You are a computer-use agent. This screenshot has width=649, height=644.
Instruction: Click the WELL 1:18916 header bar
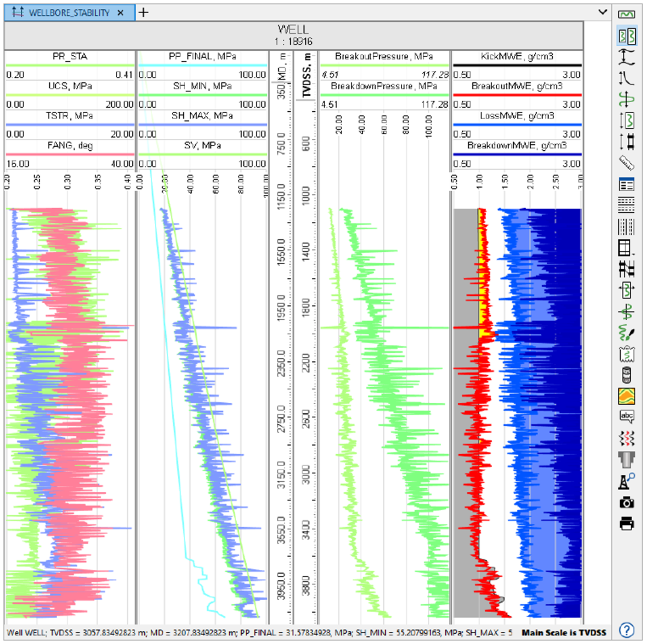[x=293, y=35]
